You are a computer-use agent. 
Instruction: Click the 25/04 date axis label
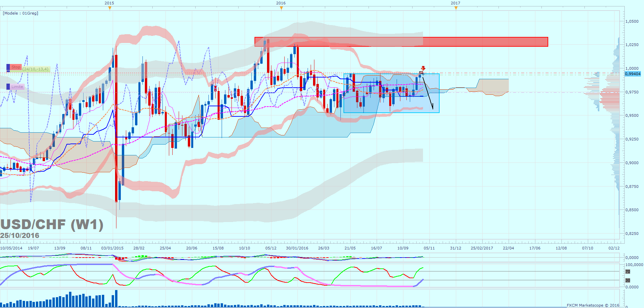coord(165,248)
